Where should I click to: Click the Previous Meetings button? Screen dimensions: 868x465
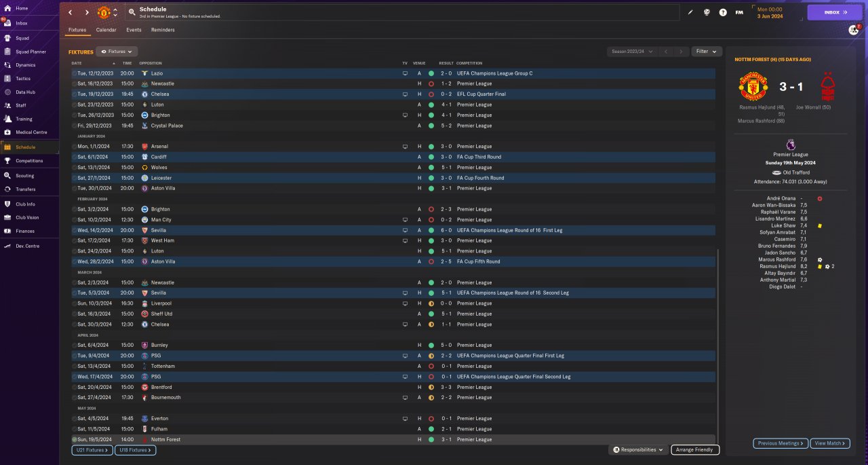(x=781, y=443)
